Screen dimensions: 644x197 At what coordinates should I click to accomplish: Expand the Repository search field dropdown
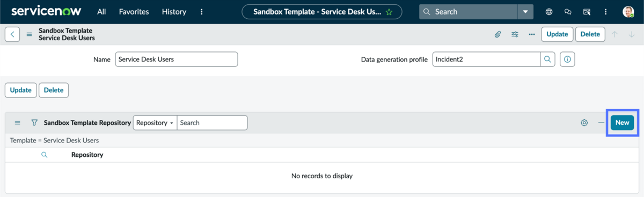pos(155,123)
